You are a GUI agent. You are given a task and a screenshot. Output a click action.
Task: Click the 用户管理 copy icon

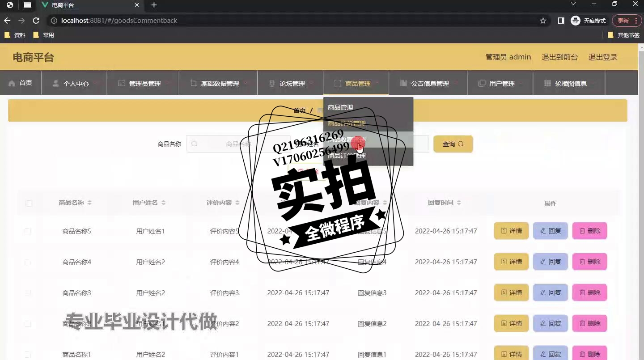(x=482, y=83)
